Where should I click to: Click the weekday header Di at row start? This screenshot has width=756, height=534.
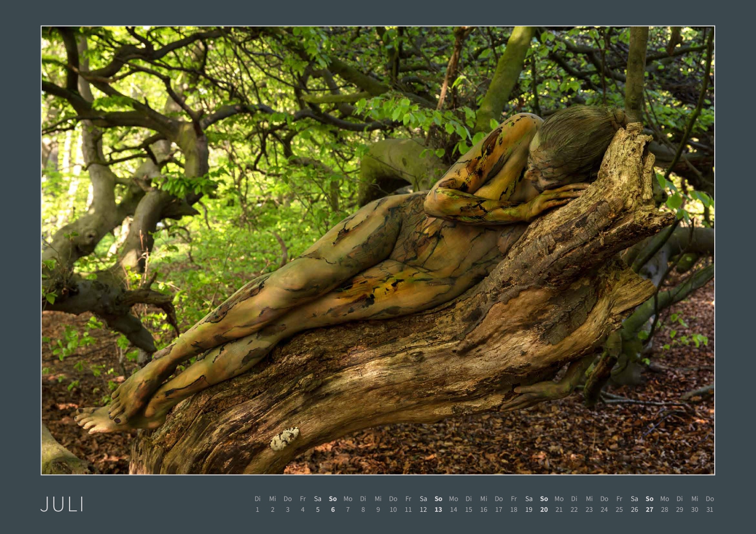(258, 498)
